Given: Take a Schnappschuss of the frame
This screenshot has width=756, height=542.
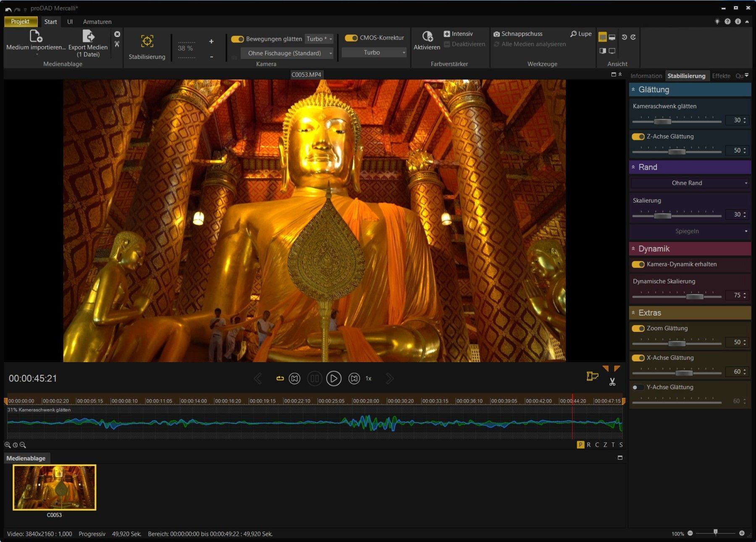Looking at the screenshot, I should click(518, 34).
